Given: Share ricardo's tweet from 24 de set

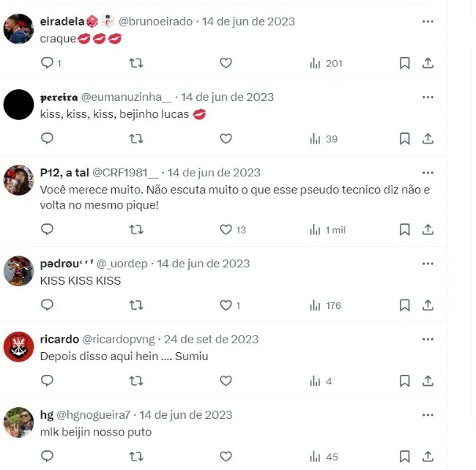Looking at the screenshot, I should pos(428,381).
